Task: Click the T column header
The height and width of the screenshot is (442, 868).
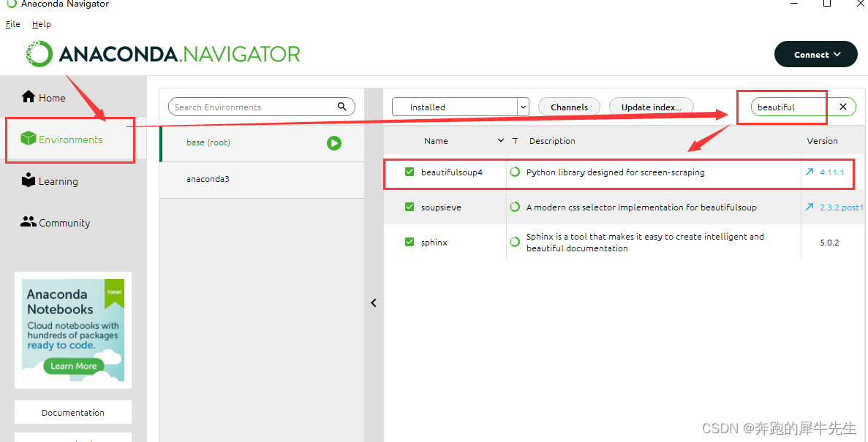Action: [x=515, y=140]
